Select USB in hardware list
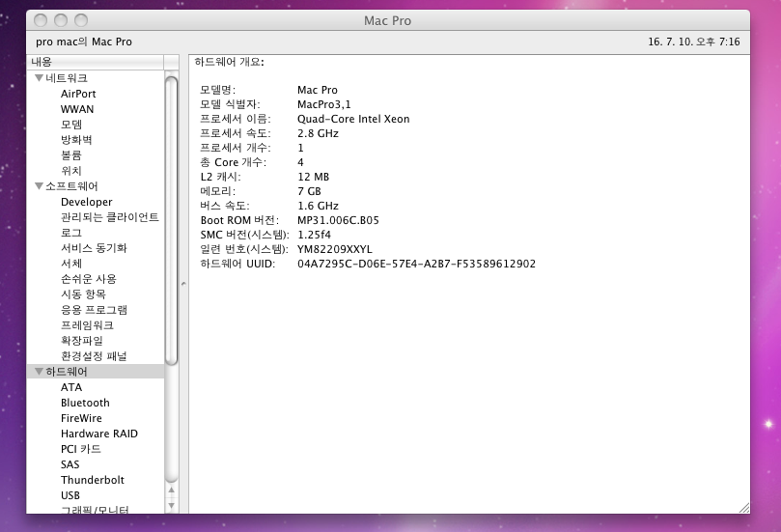Screen dimensions: 781x532 (70, 495)
